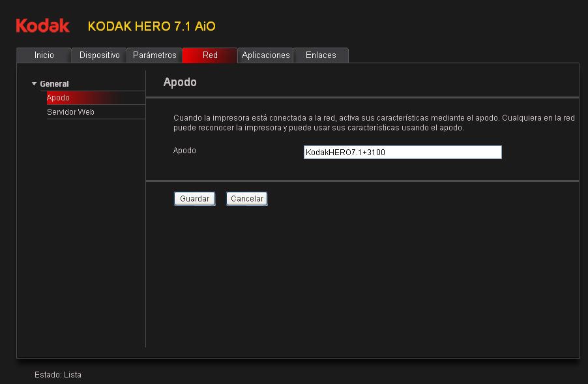588x384 pixels.
Task: Click the KODAK HERO 7.1 AiO title
Action: point(151,26)
